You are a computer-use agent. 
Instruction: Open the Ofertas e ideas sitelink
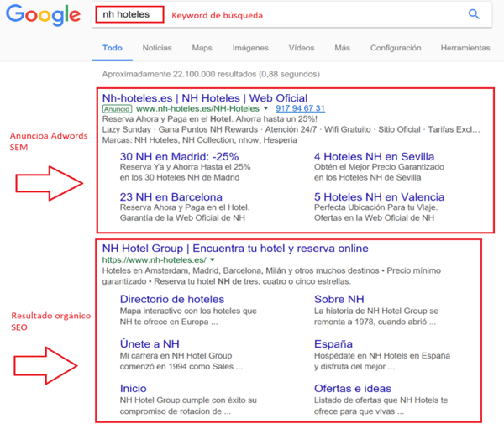352,389
